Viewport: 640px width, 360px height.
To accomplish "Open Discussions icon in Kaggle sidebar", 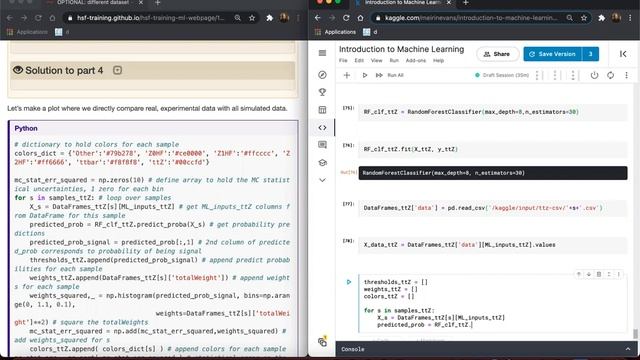I will click(x=322, y=145).
